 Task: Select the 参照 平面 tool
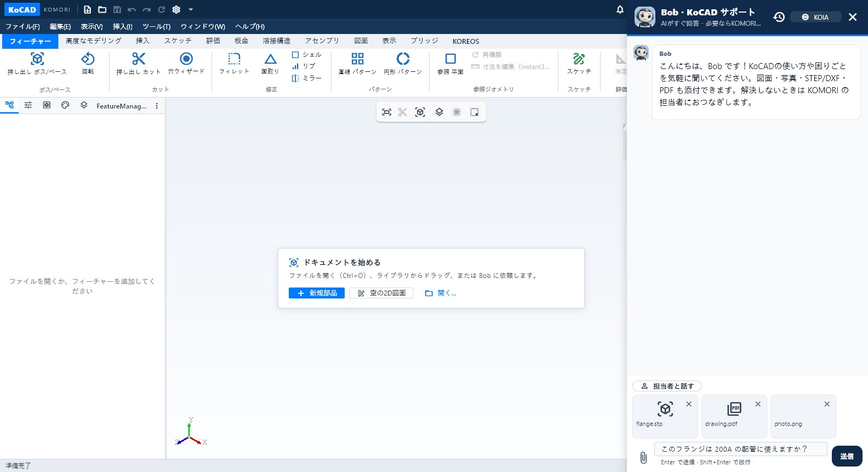(x=450, y=64)
